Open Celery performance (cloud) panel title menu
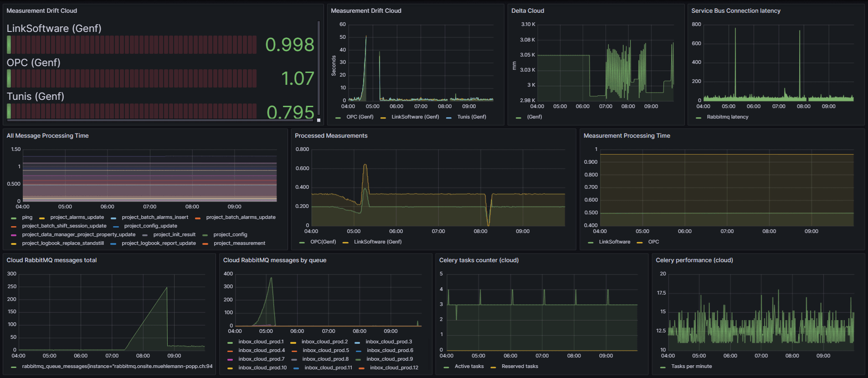 [x=694, y=260]
